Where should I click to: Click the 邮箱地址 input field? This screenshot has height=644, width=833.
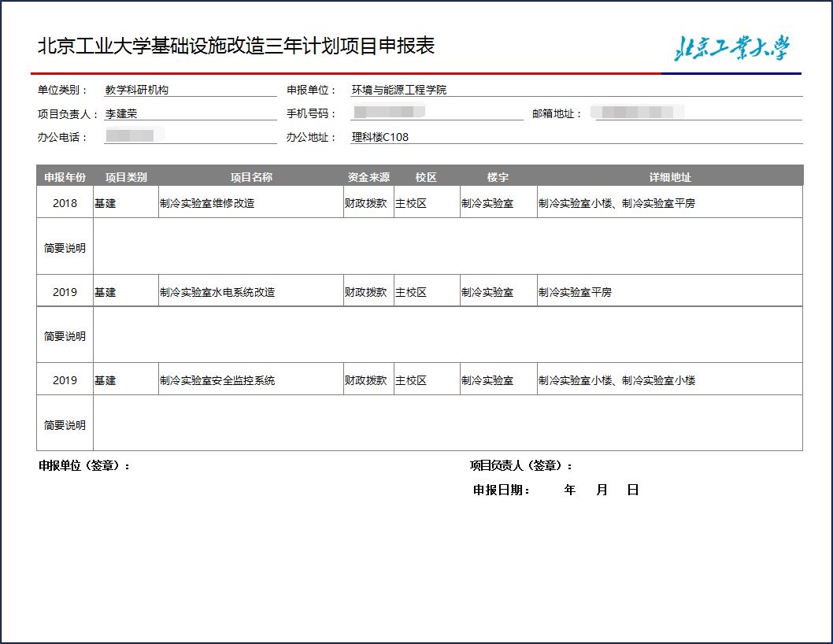click(696, 113)
